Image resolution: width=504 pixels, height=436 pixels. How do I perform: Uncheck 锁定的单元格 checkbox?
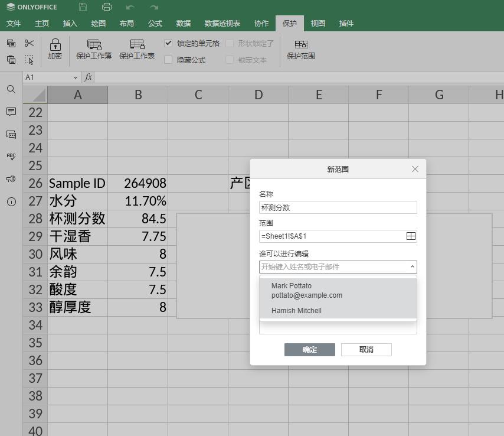pos(168,43)
